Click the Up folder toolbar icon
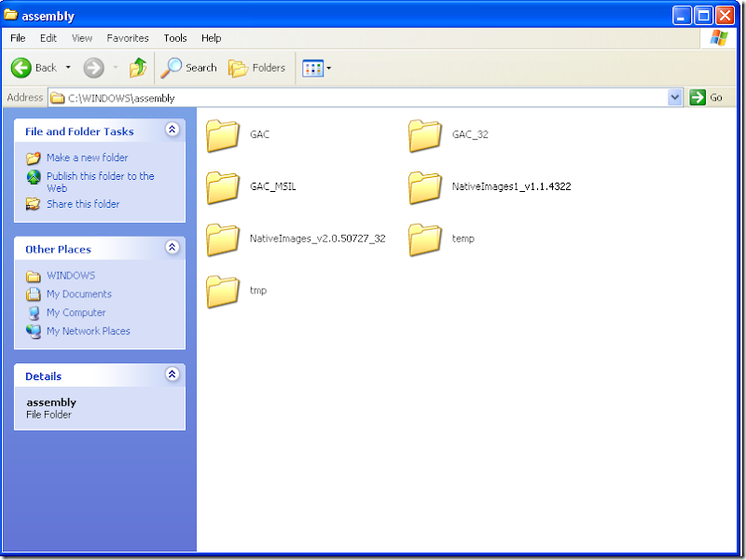The height and width of the screenshot is (560, 746). click(x=138, y=67)
